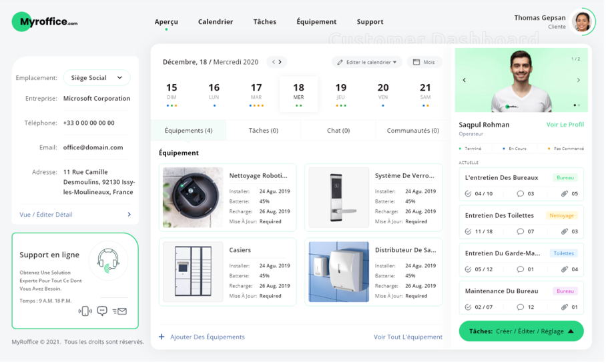
Task: Click Vue / Éditer Détail link
Action: 46,215
